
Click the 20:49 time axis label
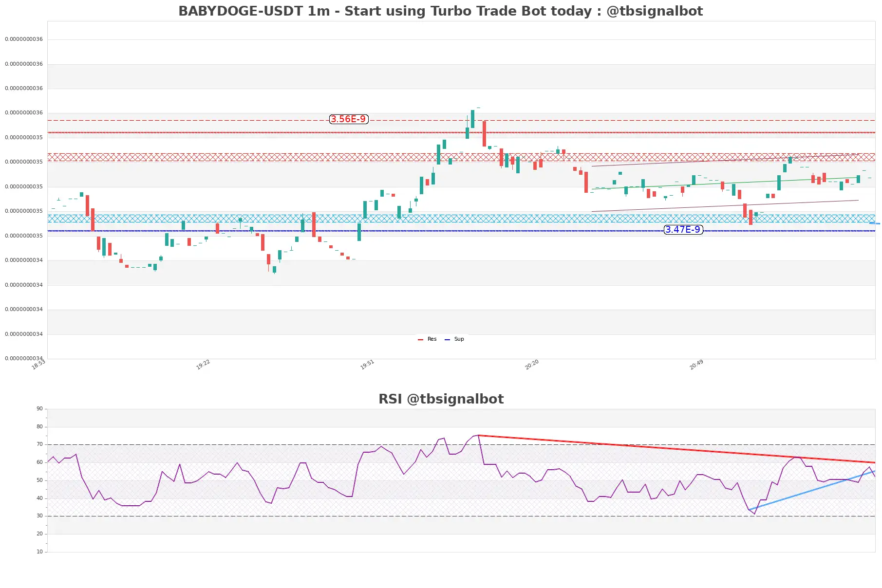click(696, 365)
